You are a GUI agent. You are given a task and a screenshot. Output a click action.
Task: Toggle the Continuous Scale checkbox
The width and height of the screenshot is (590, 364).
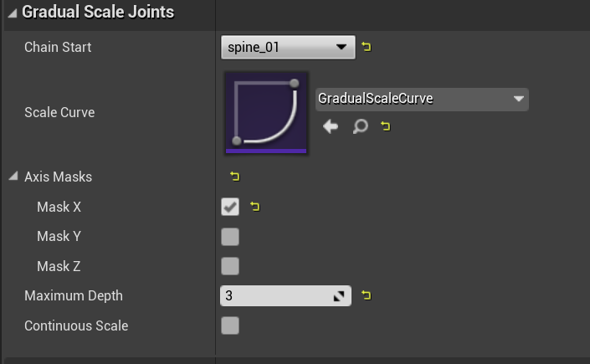coord(230,326)
